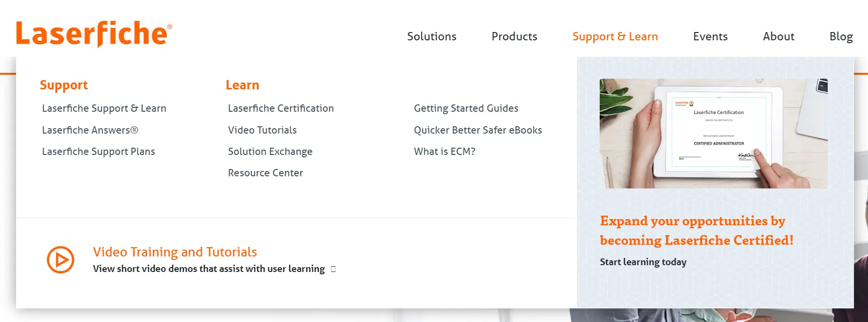Open Quicker Better Safer eBooks

(478, 130)
